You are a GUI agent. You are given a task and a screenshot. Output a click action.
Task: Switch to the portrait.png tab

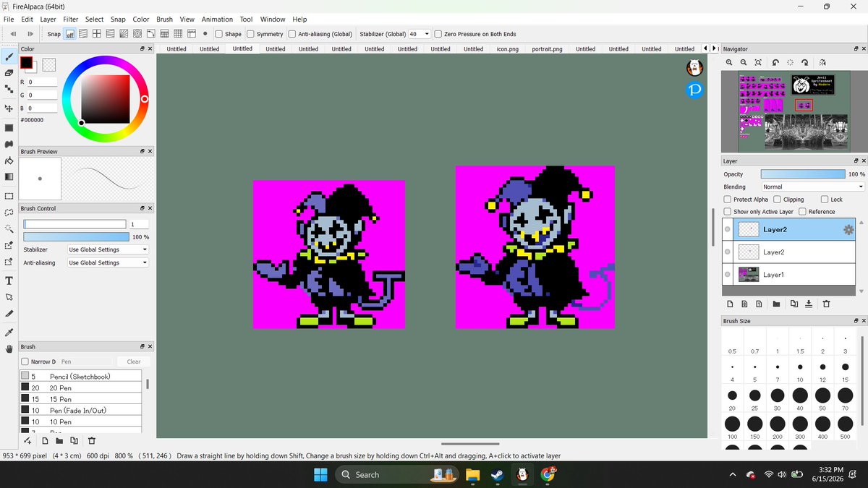[547, 49]
